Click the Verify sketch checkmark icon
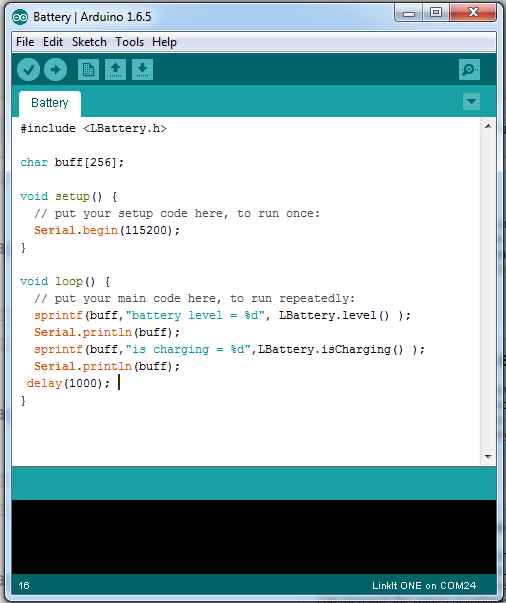The image size is (506, 603). (x=28, y=70)
